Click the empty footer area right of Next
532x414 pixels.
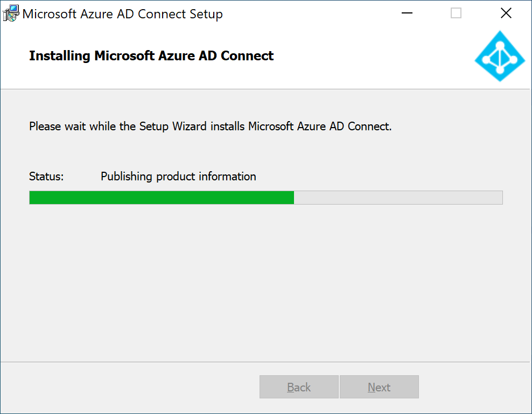point(475,387)
